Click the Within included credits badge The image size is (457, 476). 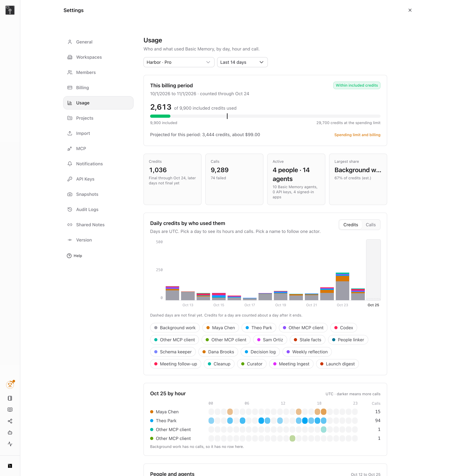pyautogui.click(x=357, y=85)
